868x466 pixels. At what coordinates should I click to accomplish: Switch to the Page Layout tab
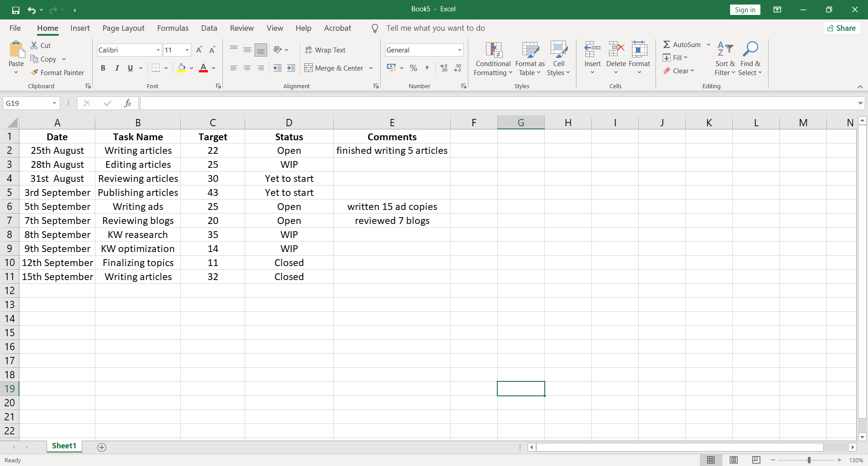pyautogui.click(x=123, y=28)
